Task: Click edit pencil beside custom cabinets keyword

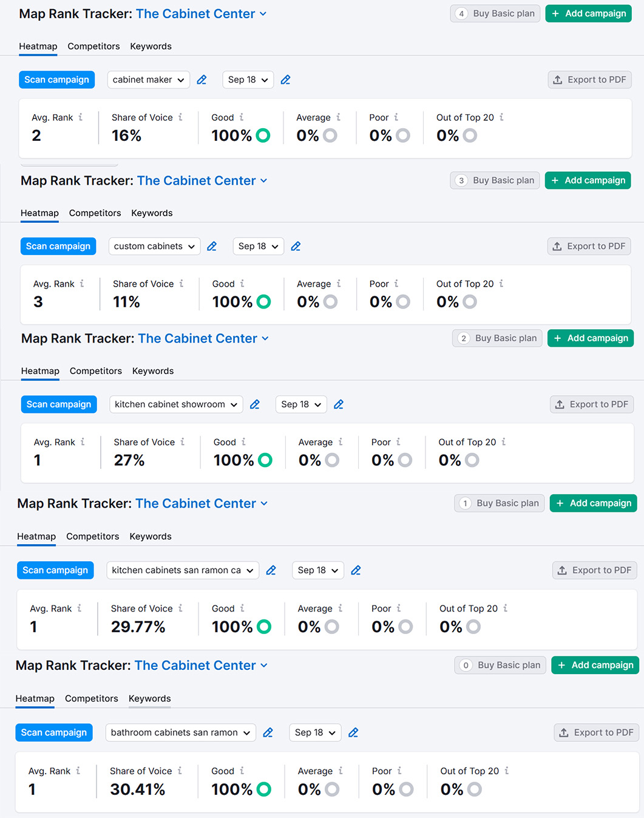Action: click(x=212, y=246)
